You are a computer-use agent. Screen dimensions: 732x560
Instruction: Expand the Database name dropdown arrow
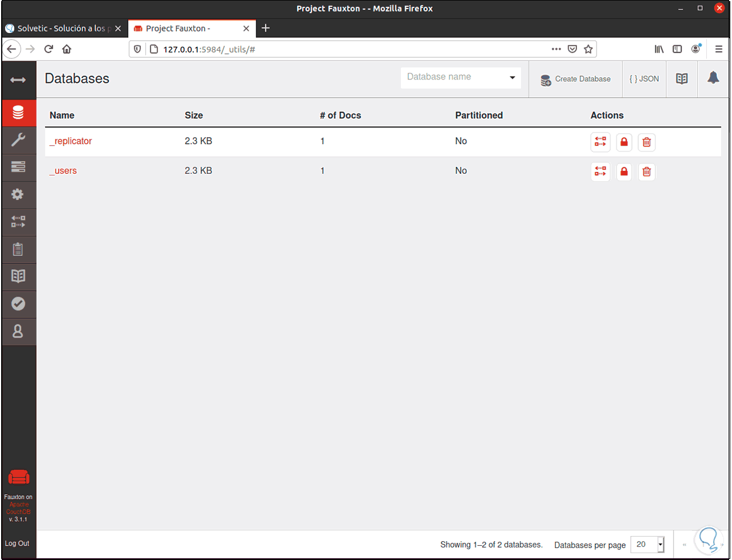(x=512, y=78)
